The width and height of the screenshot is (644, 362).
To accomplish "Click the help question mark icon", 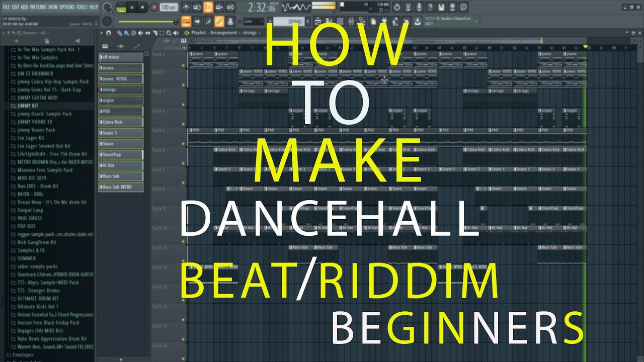I will pyautogui.click(x=430, y=8).
